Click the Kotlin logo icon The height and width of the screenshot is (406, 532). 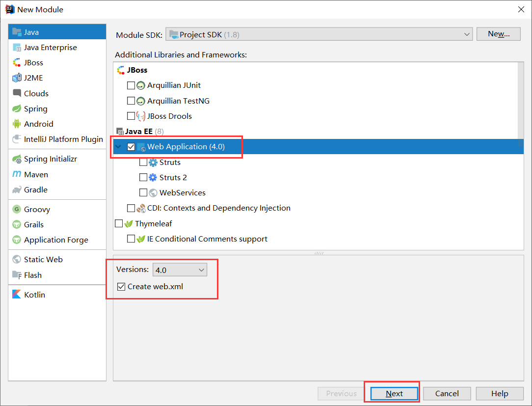[17, 295]
